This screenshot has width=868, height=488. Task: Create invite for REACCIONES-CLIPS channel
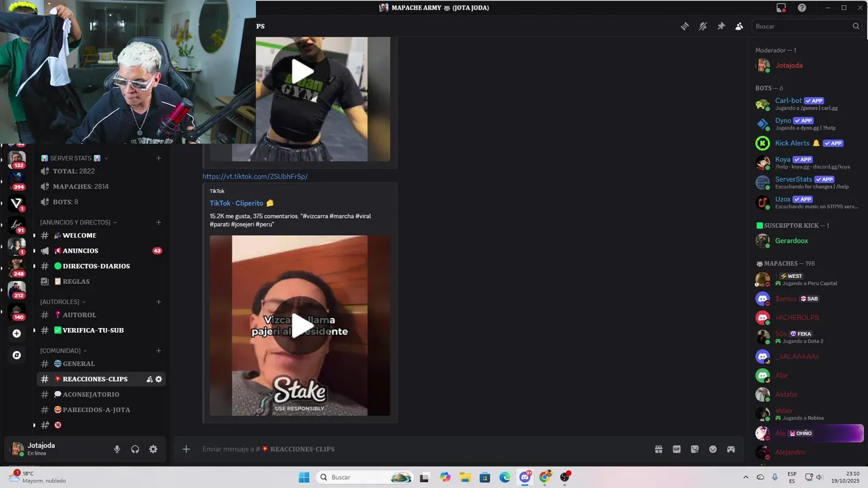149,380
